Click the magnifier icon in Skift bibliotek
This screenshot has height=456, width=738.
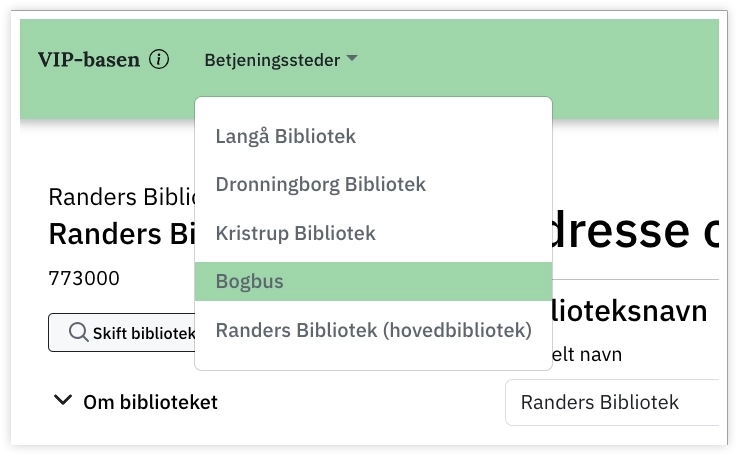pos(78,333)
